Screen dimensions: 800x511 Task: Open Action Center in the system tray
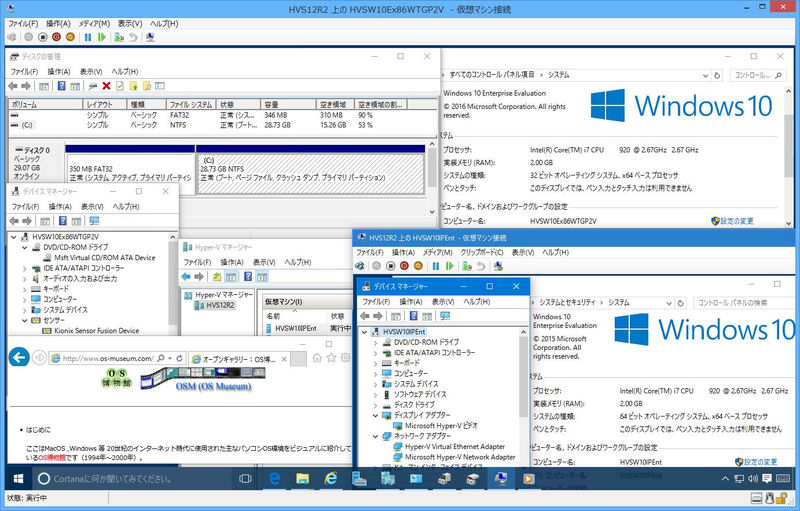pos(767,478)
